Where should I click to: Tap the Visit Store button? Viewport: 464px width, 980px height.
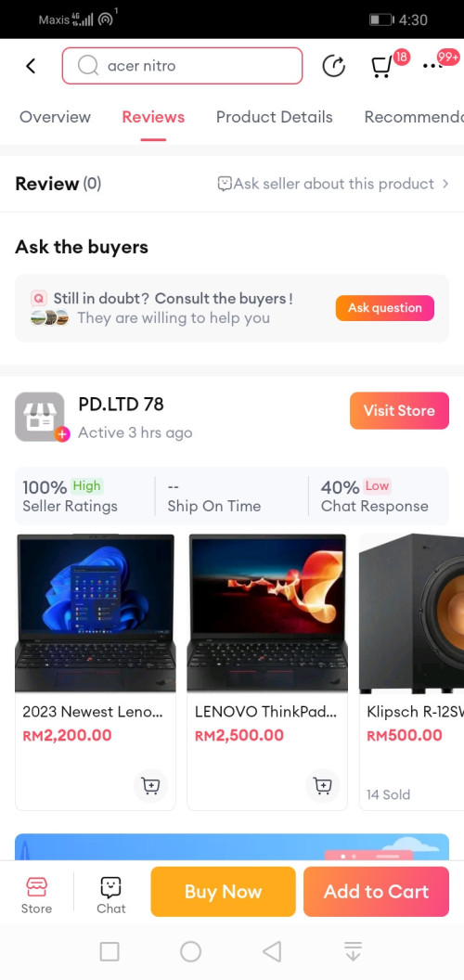pos(399,410)
